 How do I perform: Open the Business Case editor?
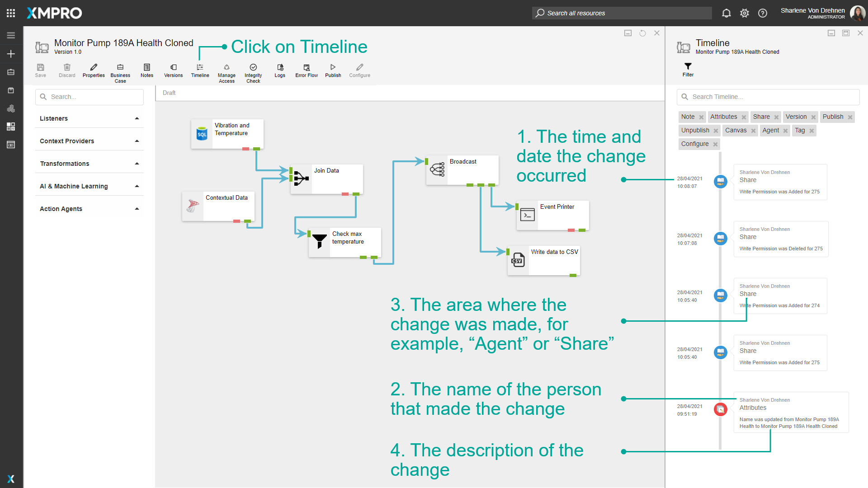[120, 74]
